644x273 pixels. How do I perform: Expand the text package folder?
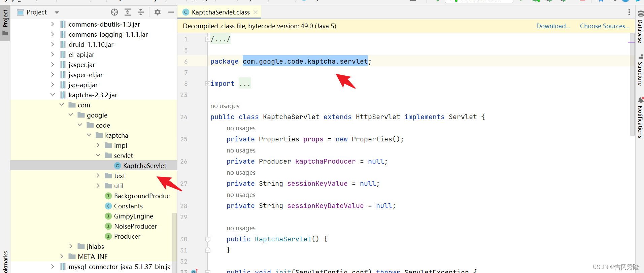[98, 176]
